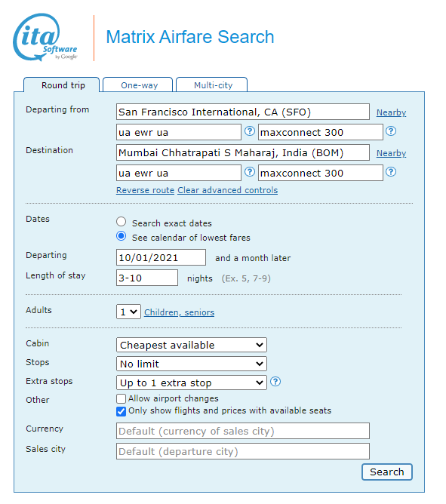The image size is (446, 504).
Task: Click the ITA Software logo
Action: pos(45,37)
